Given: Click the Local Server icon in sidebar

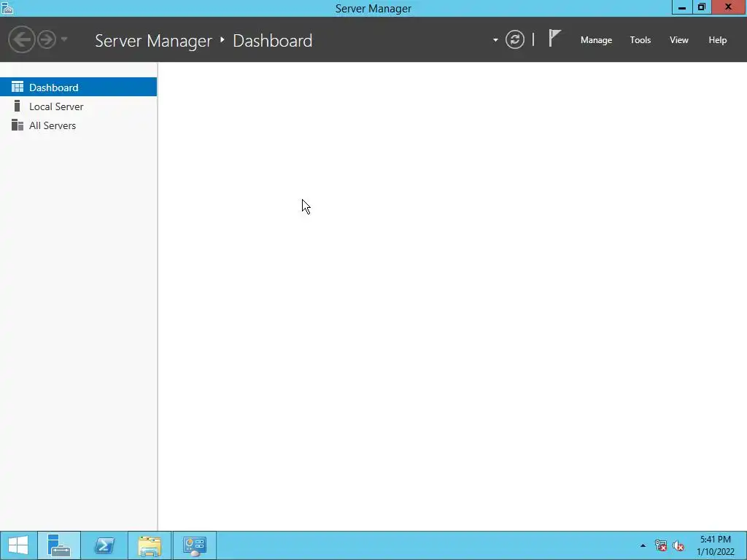Looking at the screenshot, I should coord(18,106).
